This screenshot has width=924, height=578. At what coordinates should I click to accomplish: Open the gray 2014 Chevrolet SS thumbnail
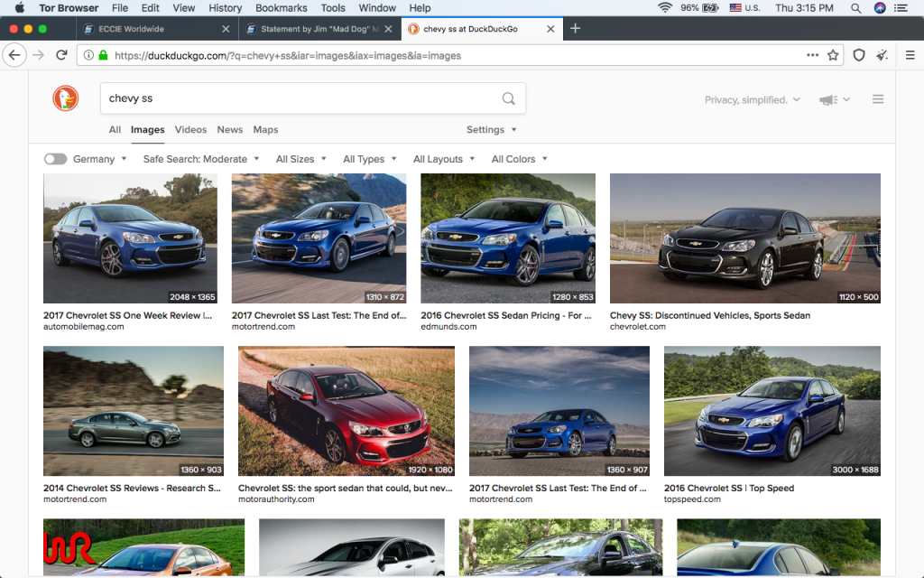point(134,411)
